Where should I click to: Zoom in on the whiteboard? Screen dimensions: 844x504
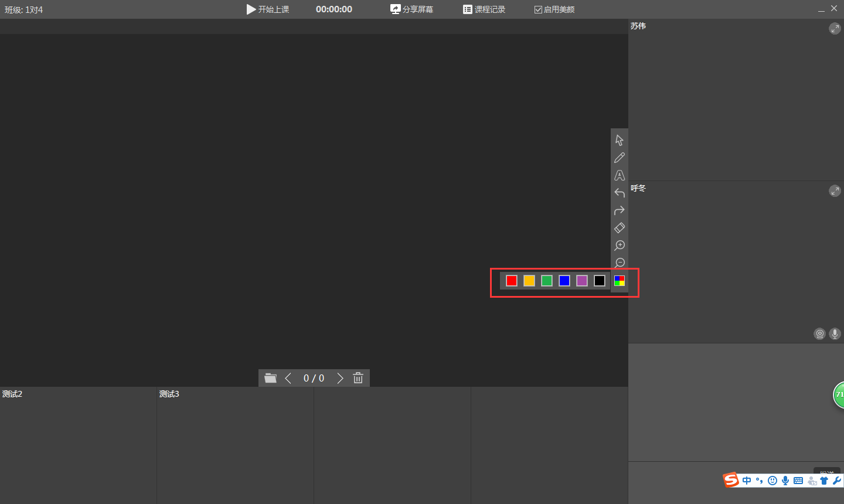(x=620, y=246)
